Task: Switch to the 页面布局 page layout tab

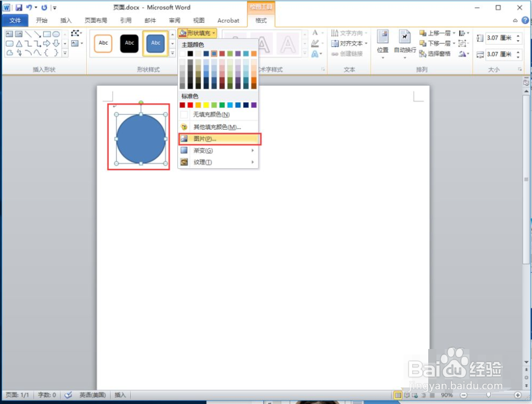Action: tap(96, 20)
